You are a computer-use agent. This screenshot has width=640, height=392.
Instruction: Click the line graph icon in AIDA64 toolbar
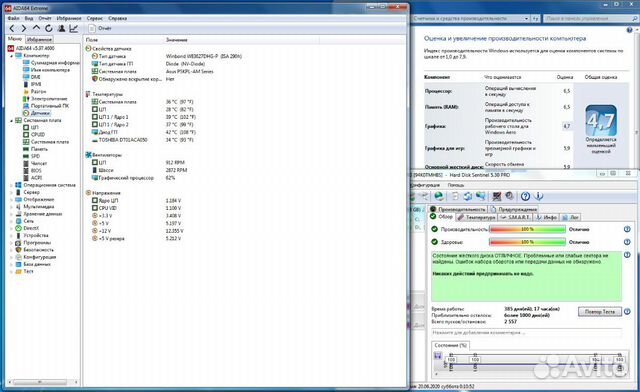coord(73,28)
